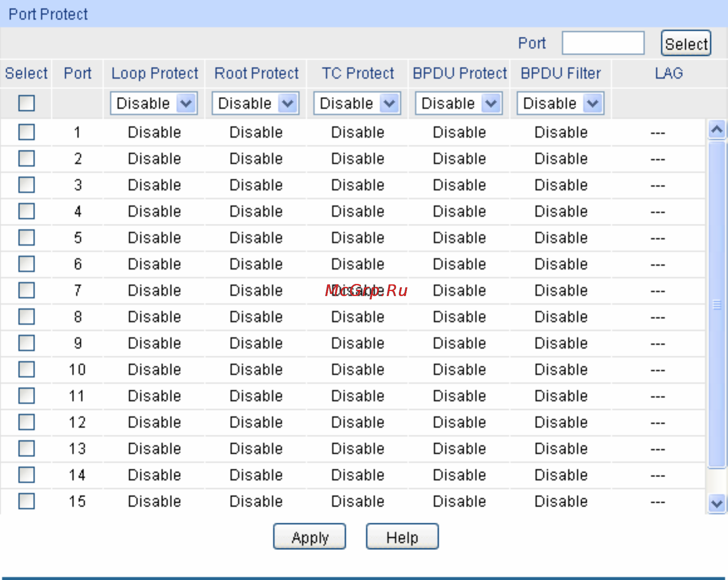728x580 pixels.
Task: Click the scroll down arrow of the table
Action: (717, 503)
